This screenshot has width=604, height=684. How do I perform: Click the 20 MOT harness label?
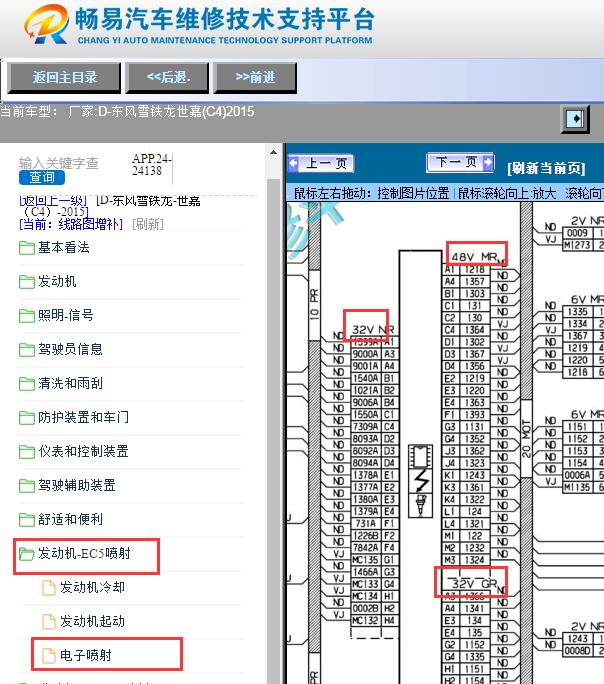pyautogui.click(x=526, y=438)
